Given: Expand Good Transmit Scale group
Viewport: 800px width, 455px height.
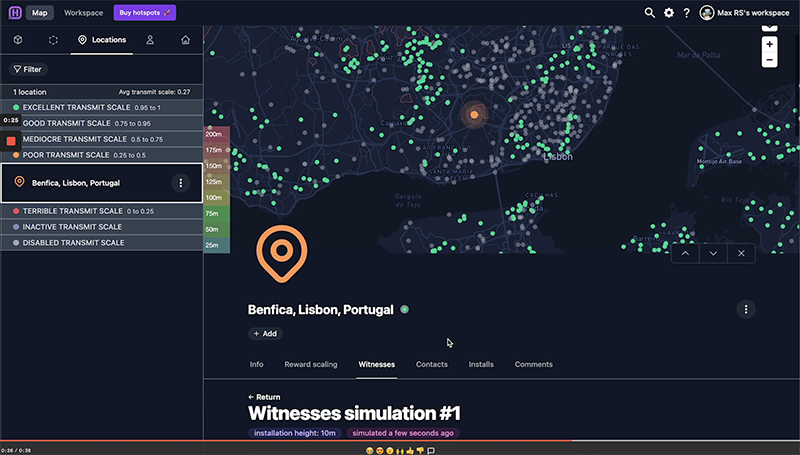Looking at the screenshot, I should (102, 123).
